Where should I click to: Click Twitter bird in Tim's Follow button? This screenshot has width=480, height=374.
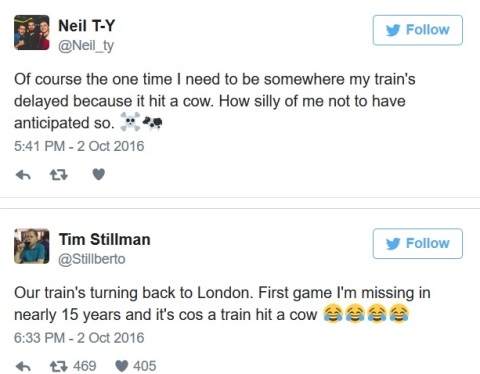point(393,244)
